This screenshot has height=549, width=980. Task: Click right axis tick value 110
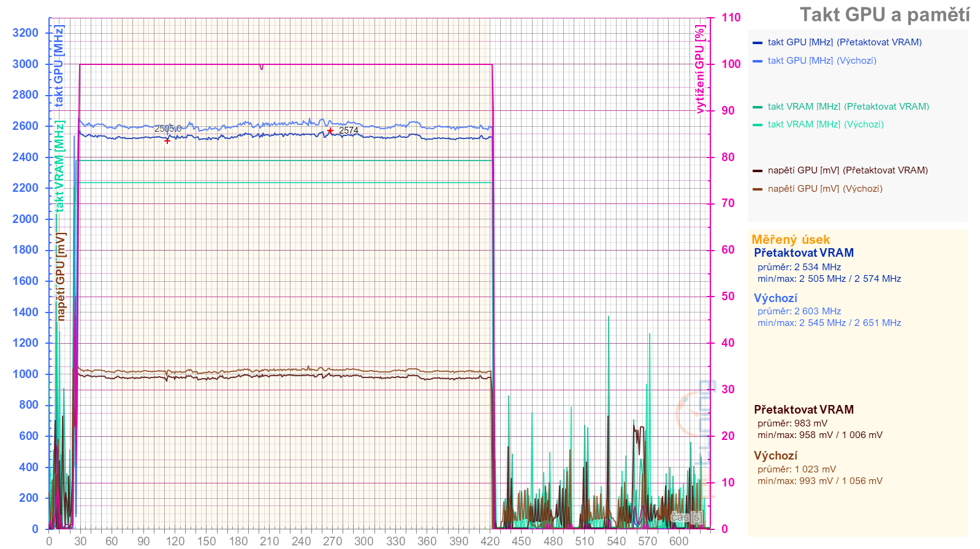[731, 17]
